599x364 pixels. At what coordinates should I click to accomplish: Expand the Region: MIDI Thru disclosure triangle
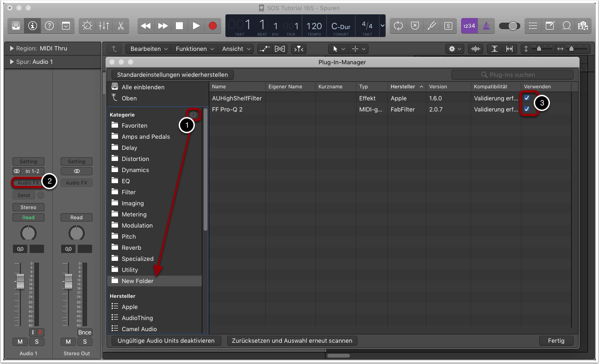pyautogui.click(x=12, y=49)
